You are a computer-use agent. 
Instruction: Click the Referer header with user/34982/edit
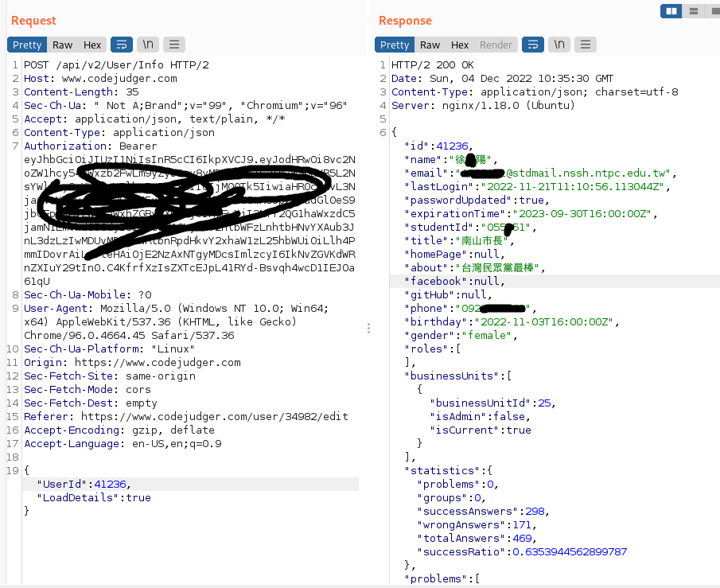(x=186, y=417)
